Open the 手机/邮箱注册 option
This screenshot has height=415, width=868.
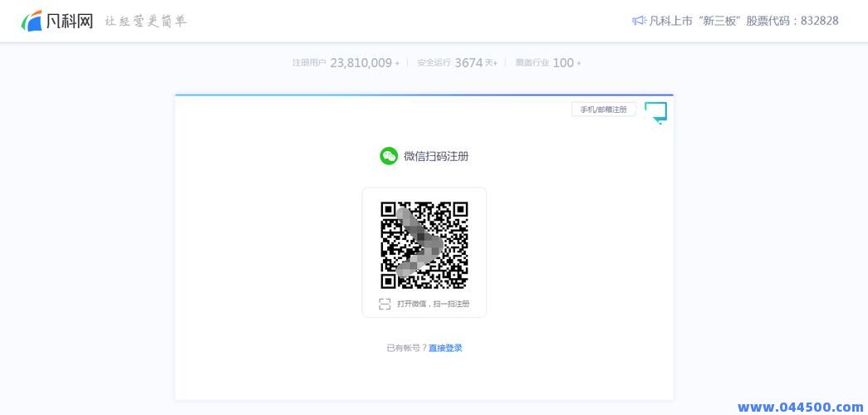coord(603,110)
